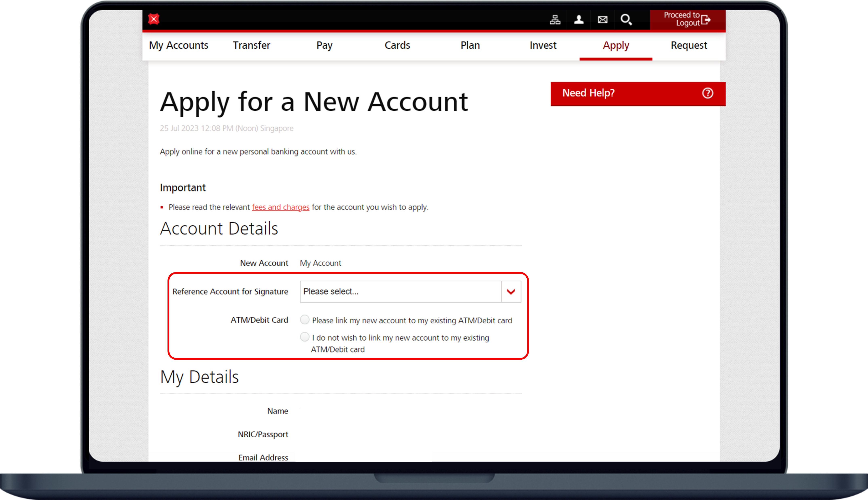
Task: Open the Pay menu
Action: click(x=324, y=45)
